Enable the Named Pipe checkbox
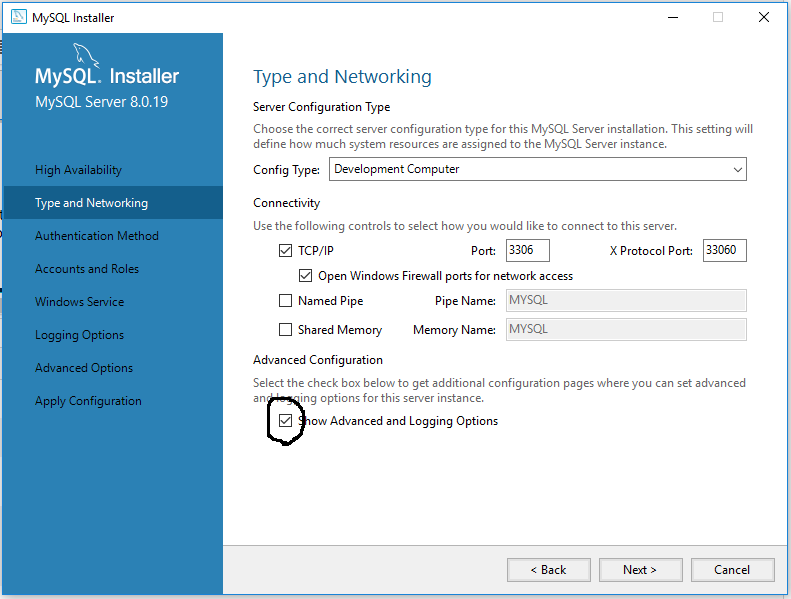791x599 pixels. coord(286,301)
